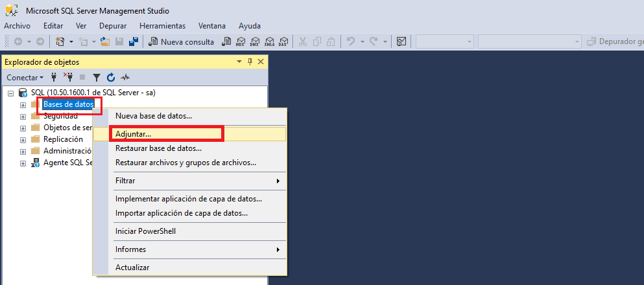Click the XMLA query icon
The image size is (644, 285).
point(269,42)
